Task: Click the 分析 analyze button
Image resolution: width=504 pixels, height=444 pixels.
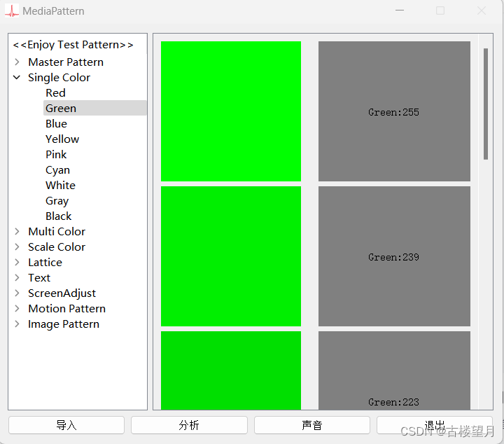Action: [189, 425]
